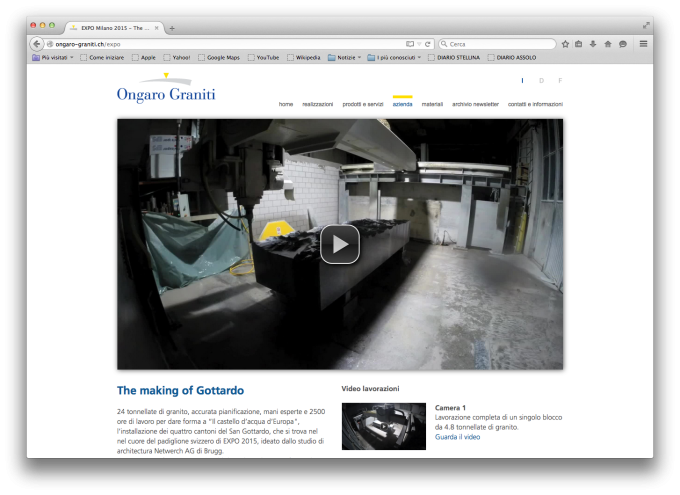Click the Cerca search field
Screen dimensions: 680x495
[497, 44]
